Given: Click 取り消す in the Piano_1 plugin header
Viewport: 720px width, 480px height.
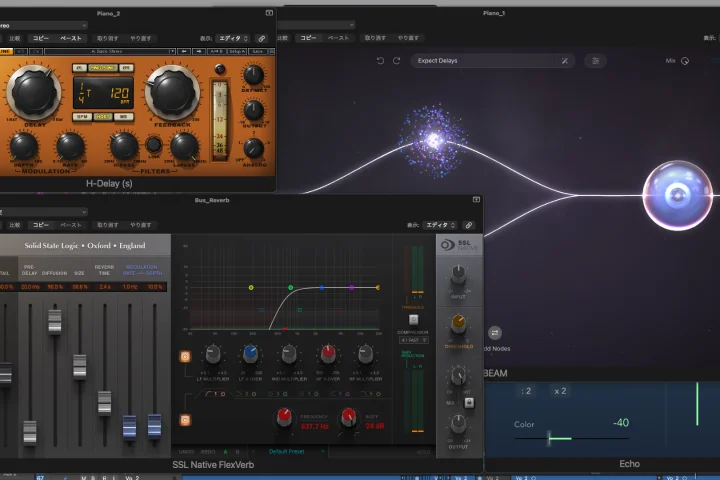Looking at the screenshot, I should coord(375,38).
